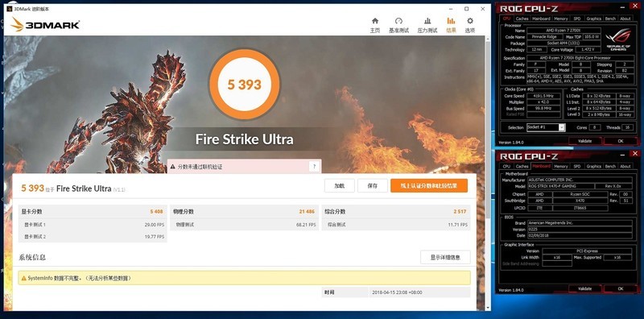Image resolution: width=644 pixels, height=319 pixels.
Task: Click the 综合测试 11.71 FPS row
Action: 396,225
